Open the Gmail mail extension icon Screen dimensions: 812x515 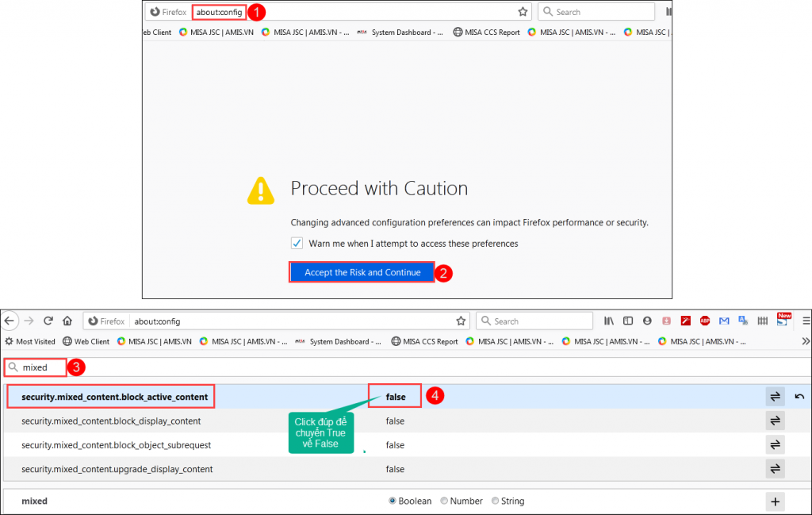[x=724, y=321]
